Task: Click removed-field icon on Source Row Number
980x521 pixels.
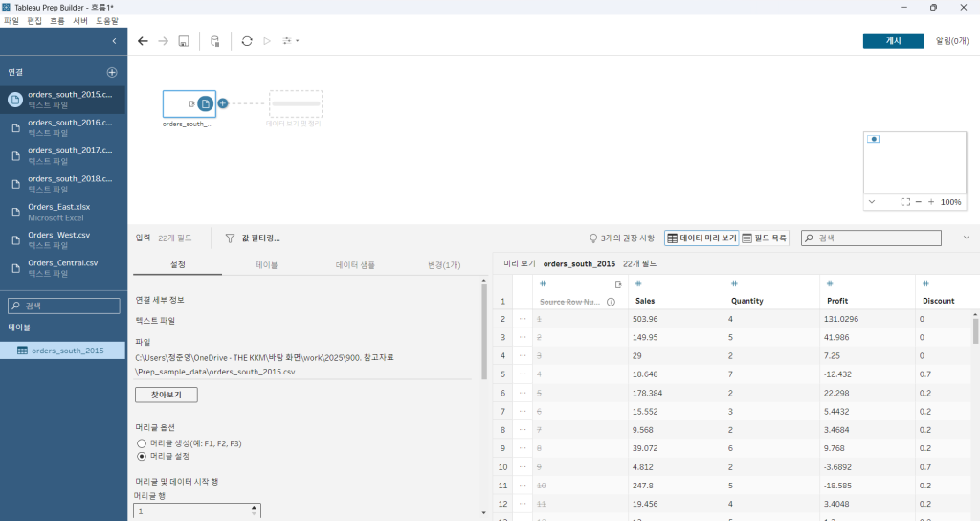Action: click(618, 284)
